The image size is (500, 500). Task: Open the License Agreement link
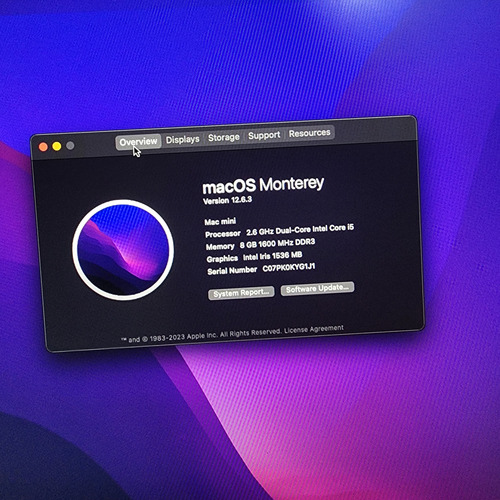click(314, 329)
